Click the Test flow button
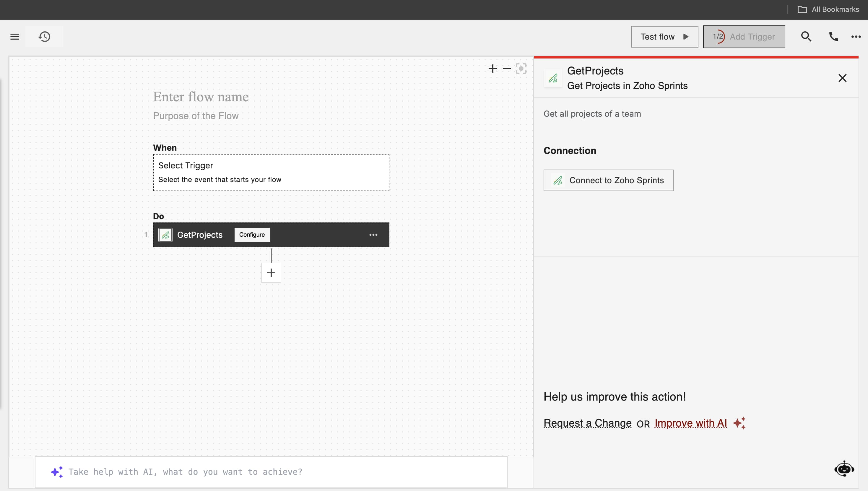868x491 pixels. (664, 37)
